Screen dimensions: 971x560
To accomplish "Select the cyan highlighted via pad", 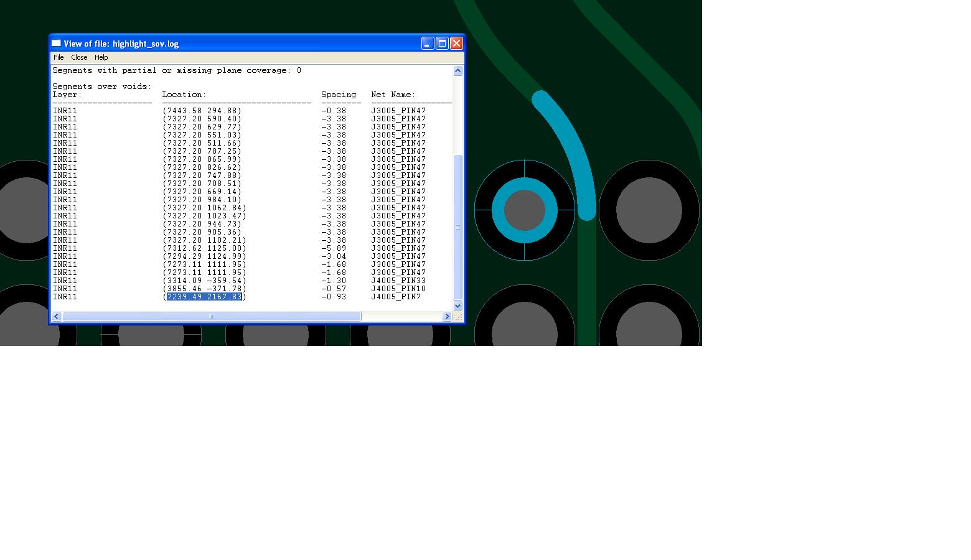I will [x=524, y=187].
